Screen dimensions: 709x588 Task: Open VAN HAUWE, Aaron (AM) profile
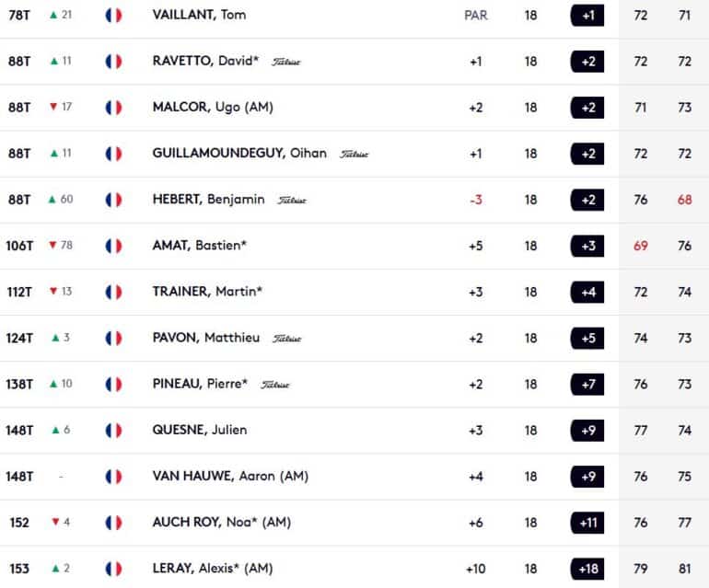pyautogui.click(x=230, y=476)
